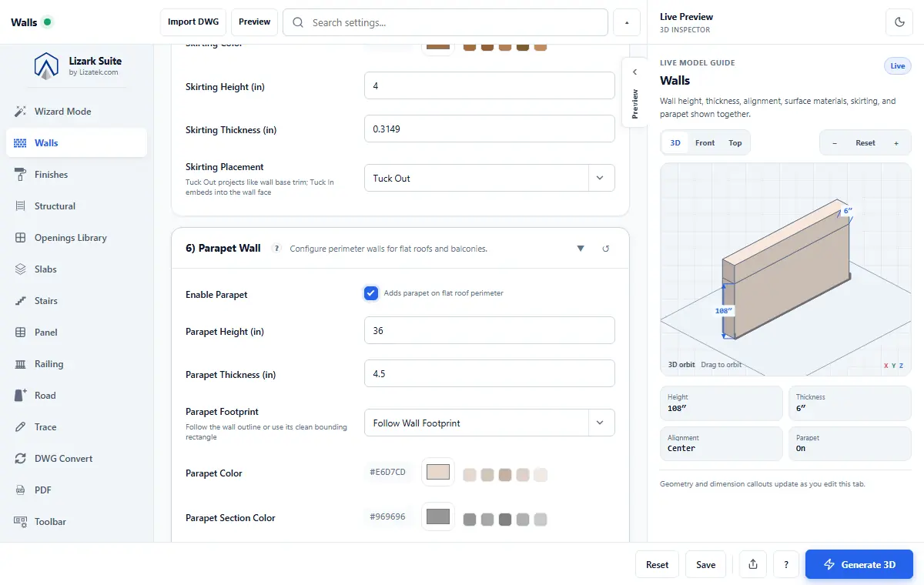Image resolution: width=924 pixels, height=585 pixels.
Task: Open the Trace pencil icon
Action: [x=21, y=427]
